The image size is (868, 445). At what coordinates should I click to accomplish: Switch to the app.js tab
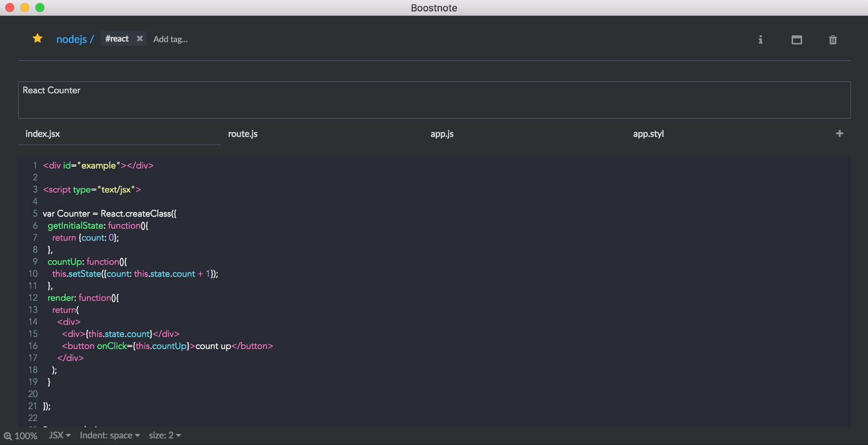(524, 134)
